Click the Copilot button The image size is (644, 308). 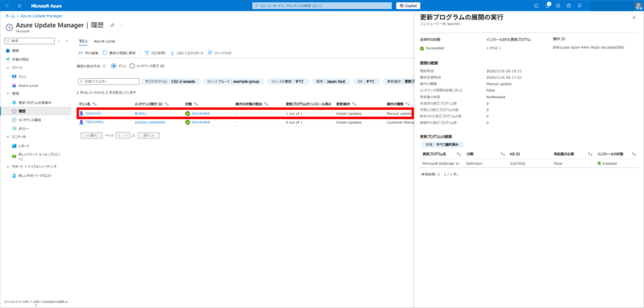click(x=408, y=5)
